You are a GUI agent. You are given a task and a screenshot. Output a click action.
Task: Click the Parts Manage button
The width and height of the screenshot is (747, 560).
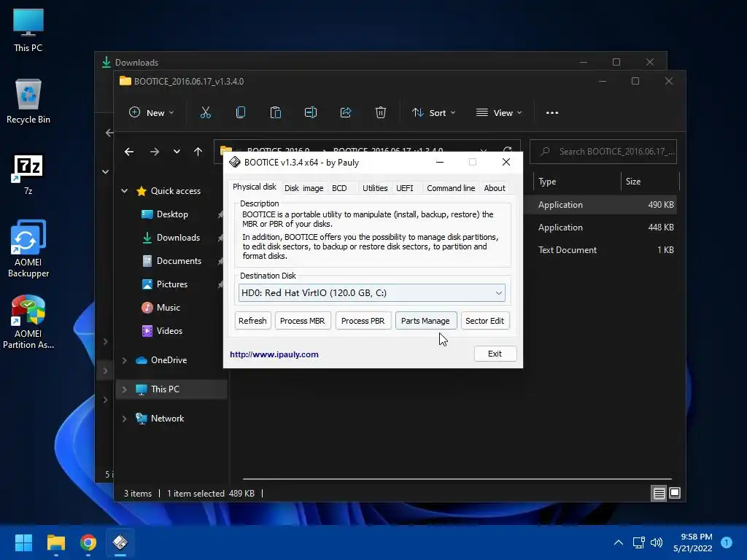coord(425,321)
